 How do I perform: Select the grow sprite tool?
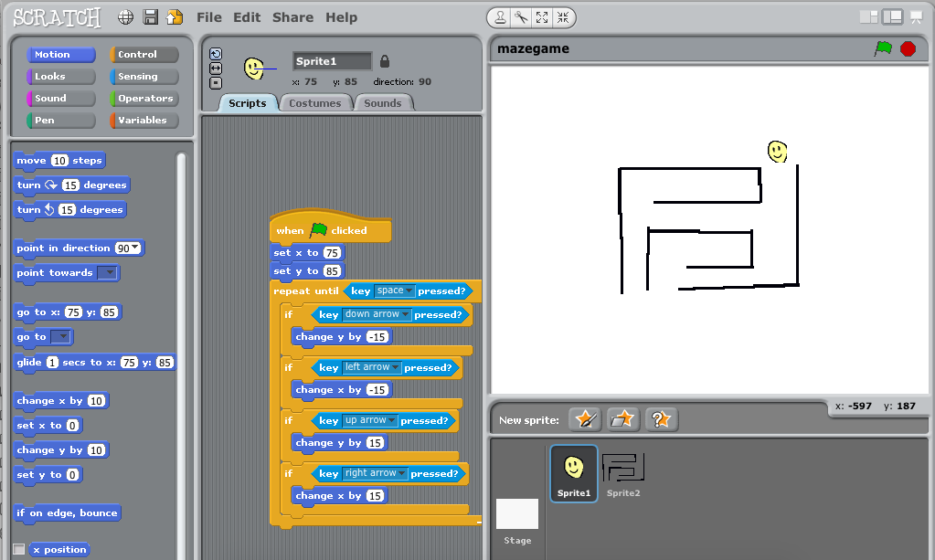click(541, 16)
